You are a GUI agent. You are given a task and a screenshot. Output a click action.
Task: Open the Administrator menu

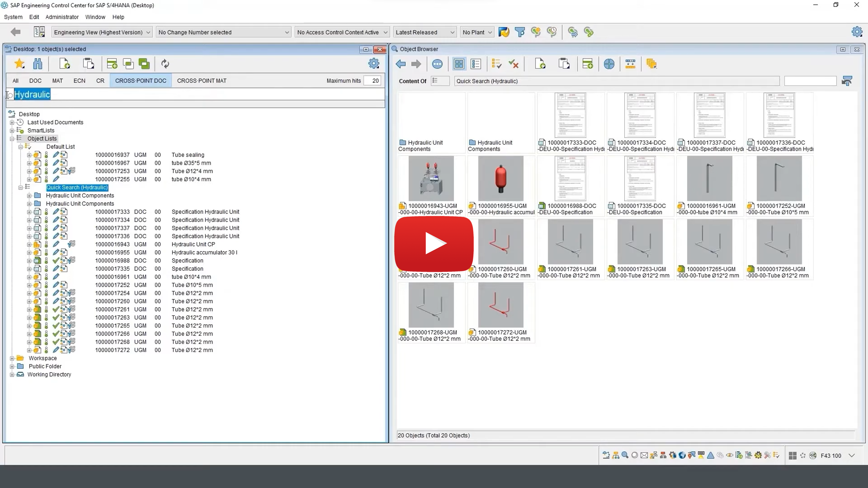tap(62, 17)
